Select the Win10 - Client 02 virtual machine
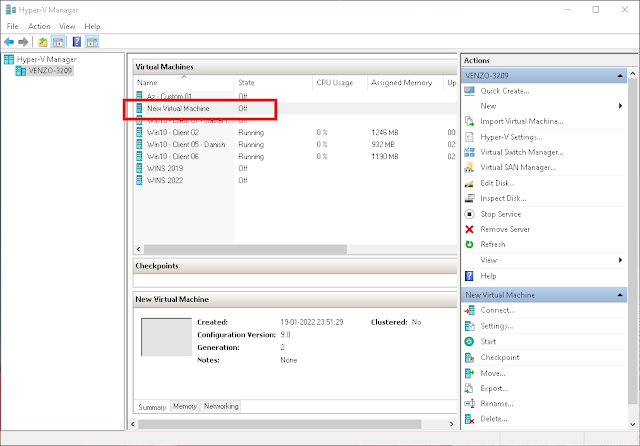640x446 pixels. click(295, 132)
